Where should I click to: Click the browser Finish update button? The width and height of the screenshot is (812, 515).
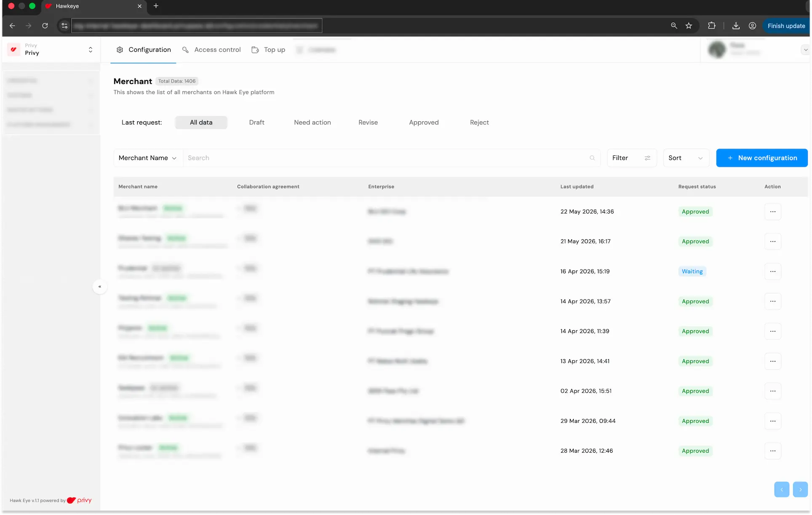click(x=786, y=26)
